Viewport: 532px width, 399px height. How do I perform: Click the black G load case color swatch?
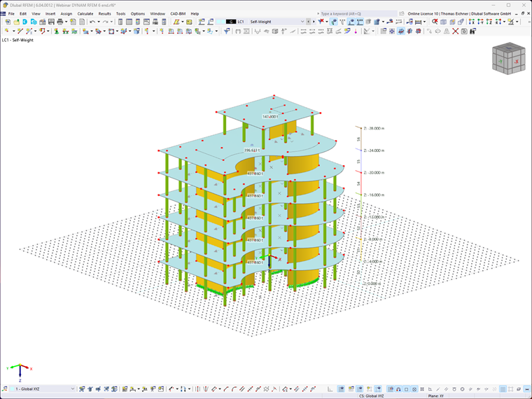(x=231, y=22)
